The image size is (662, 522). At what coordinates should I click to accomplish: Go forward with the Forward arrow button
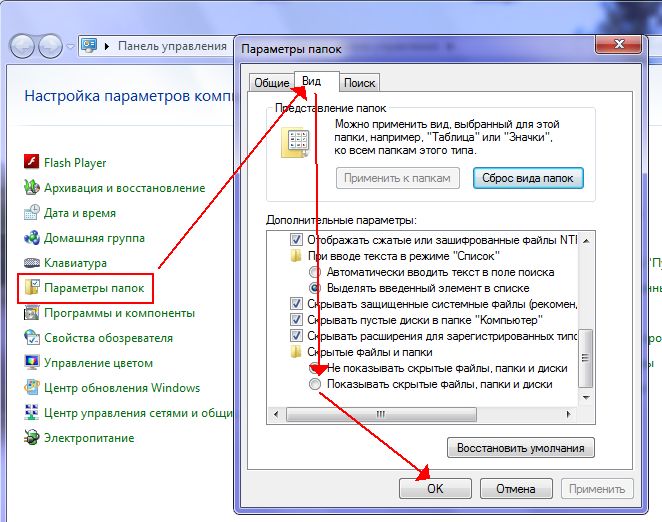(50, 46)
